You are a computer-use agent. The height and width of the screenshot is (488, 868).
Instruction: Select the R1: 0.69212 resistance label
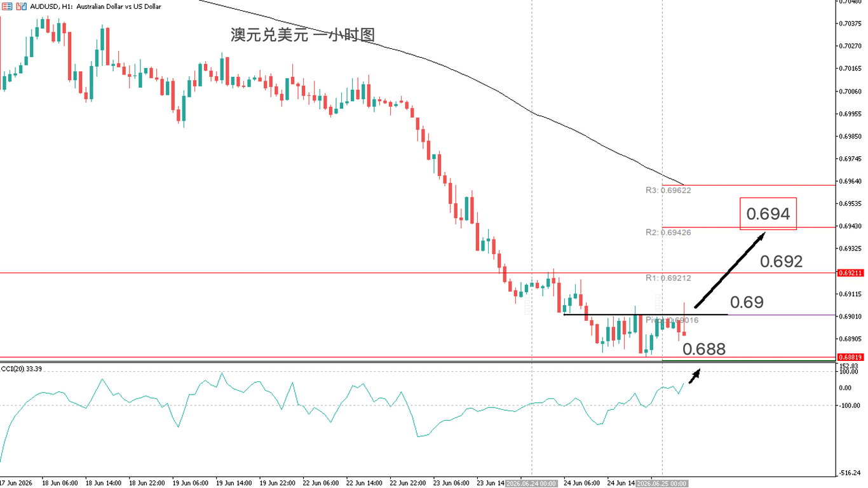tap(668, 278)
